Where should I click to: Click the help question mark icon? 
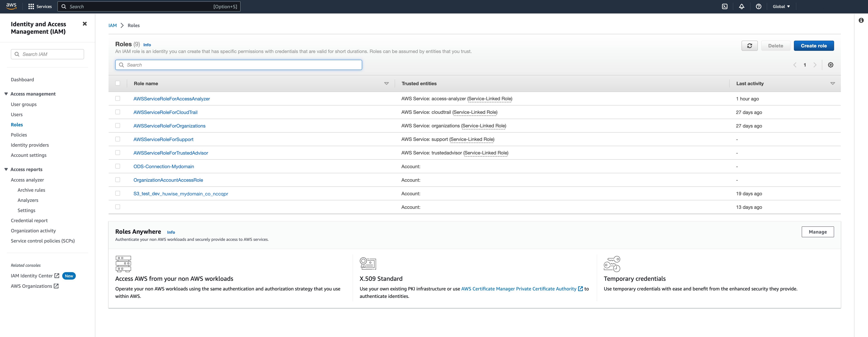pyautogui.click(x=758, y=6)
